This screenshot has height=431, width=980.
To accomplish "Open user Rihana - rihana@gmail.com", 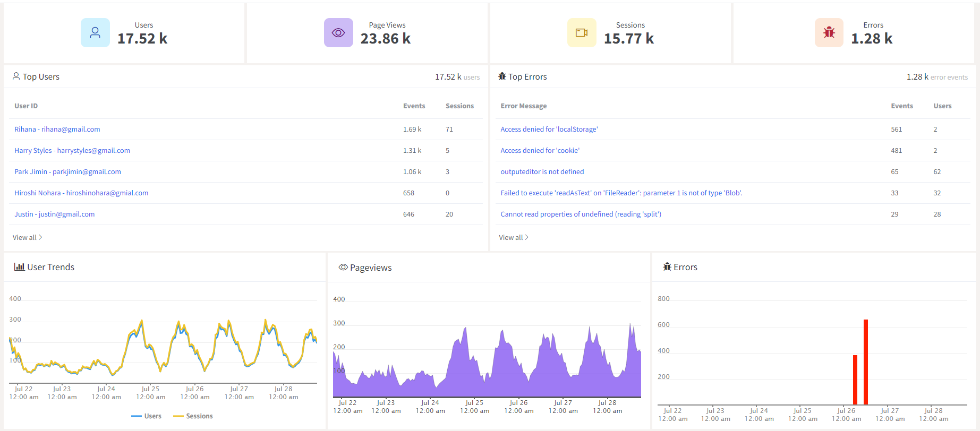I will tap(57, 129).
